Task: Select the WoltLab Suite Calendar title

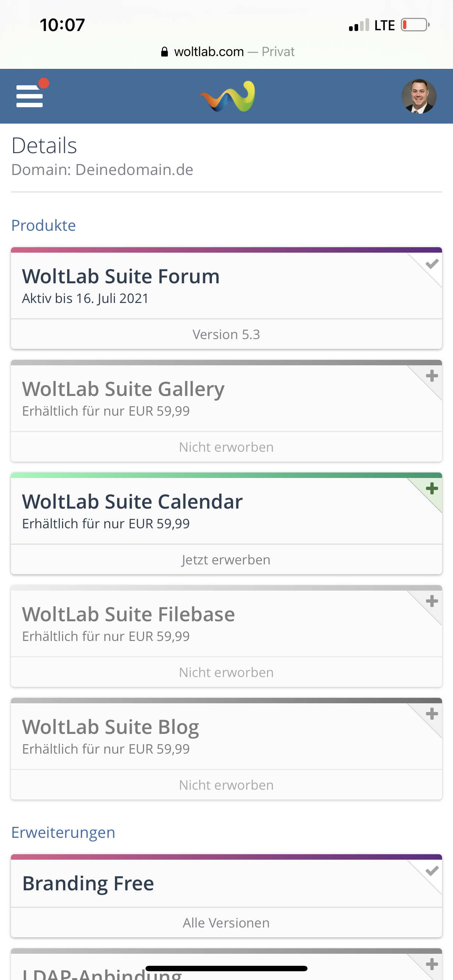Action: pos(132,501)
